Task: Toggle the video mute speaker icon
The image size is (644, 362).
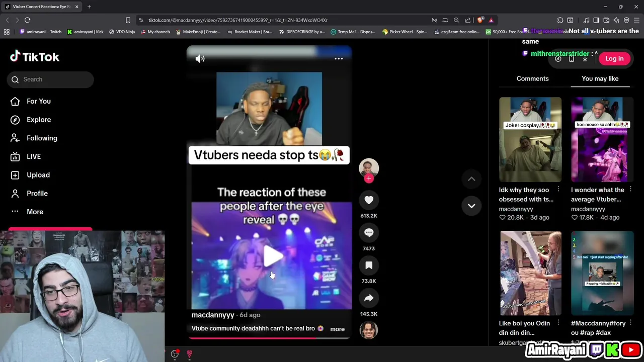Action: pyautogui.click(x=200, y=59)
